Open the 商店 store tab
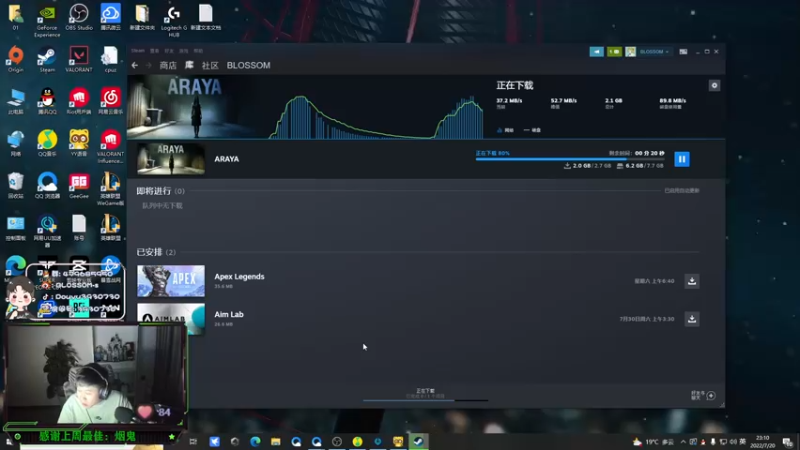This screenshot has width=800, height=450. 168,65
